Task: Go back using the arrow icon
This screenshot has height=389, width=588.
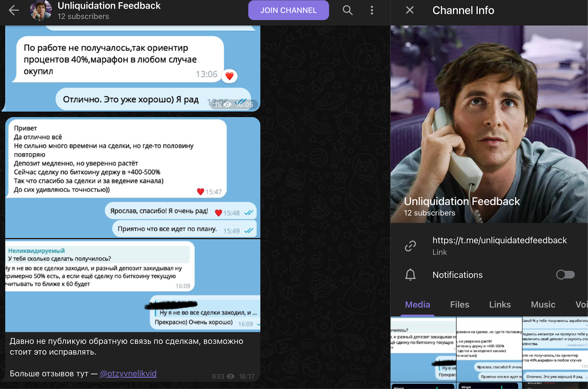Action: (14, 10)
